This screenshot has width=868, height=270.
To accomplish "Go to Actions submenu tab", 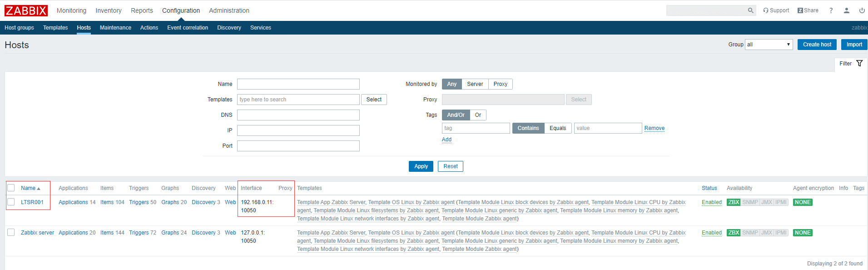I will 149,28.
